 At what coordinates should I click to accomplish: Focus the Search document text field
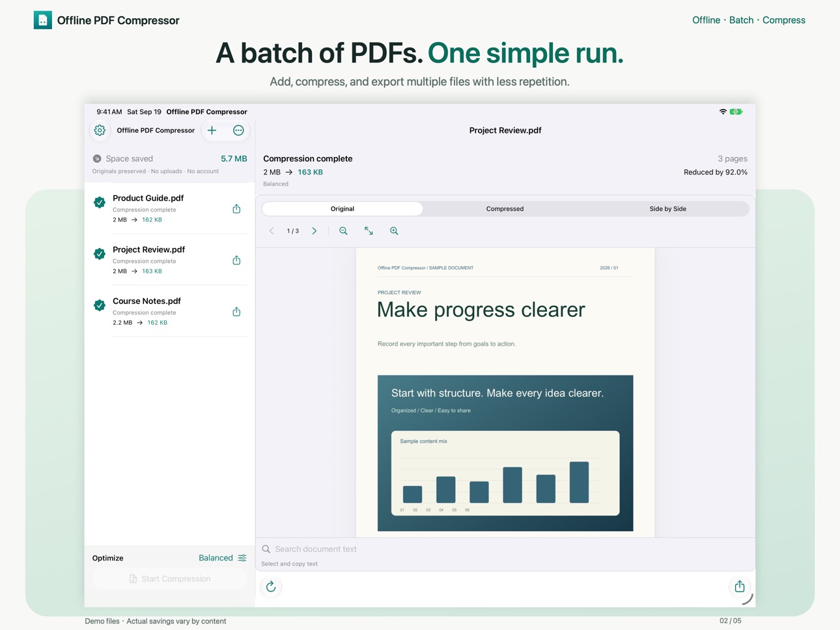point(505,549)
